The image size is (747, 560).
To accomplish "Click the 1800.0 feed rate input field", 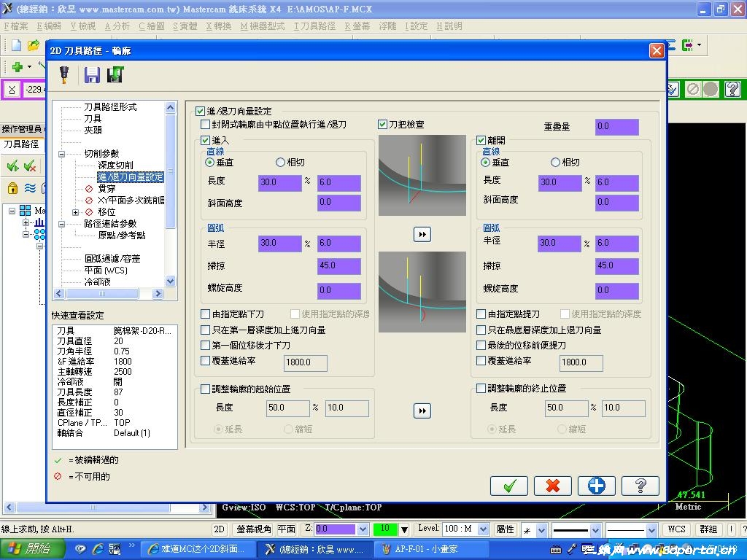I will coord(305,362).
